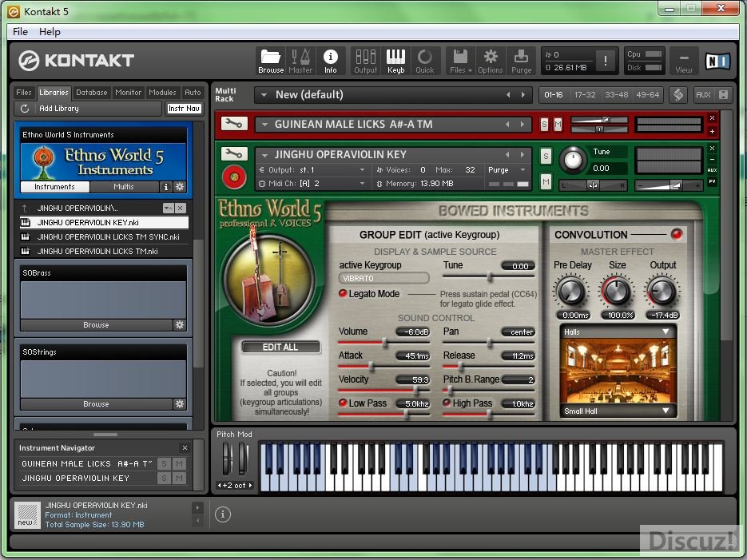
Task: Click the panic exclamation button
Action: (606, 61)
